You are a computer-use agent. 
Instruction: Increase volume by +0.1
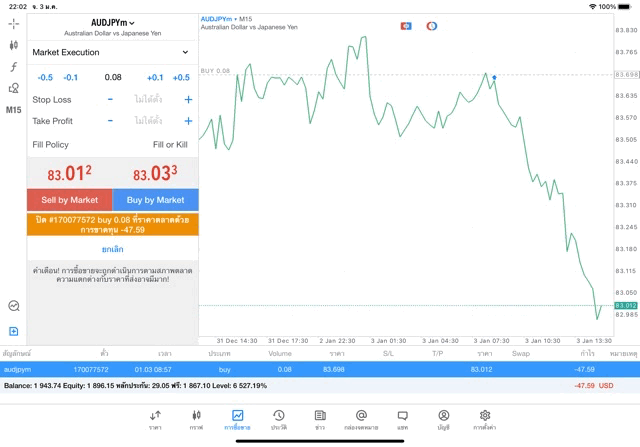pos(155,77)
